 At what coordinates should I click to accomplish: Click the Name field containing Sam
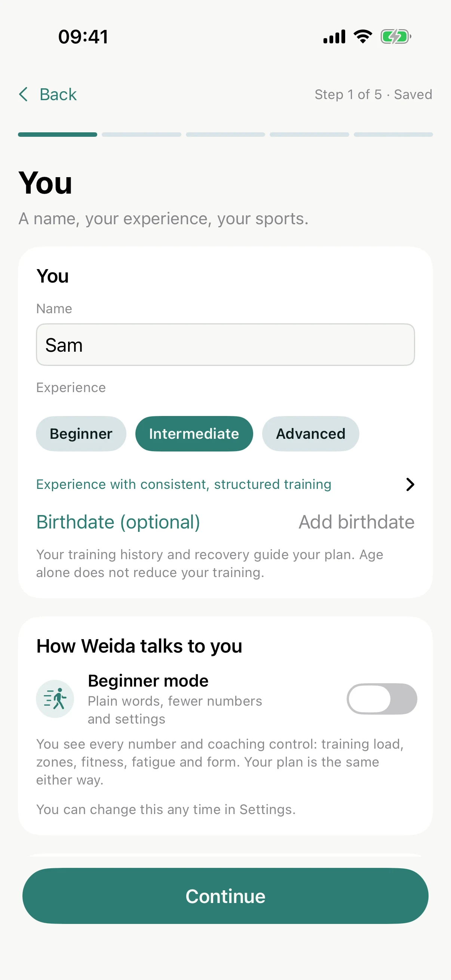225,345
